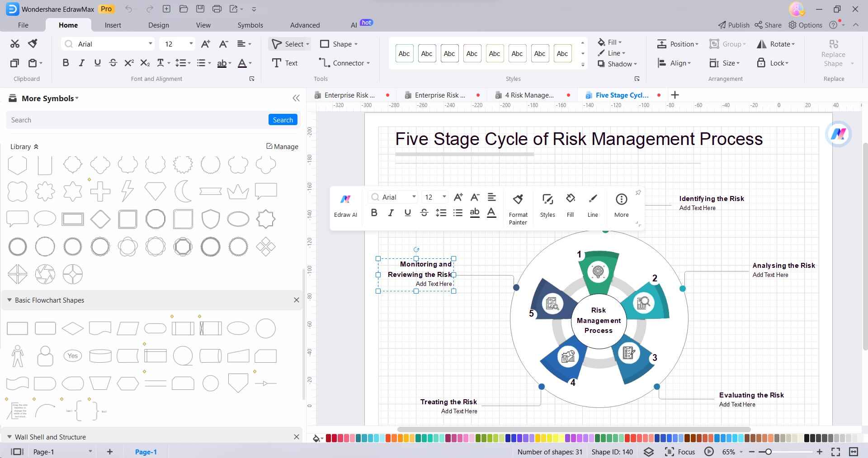Open the layers icon in status bar
The image size is (868, 458).
[649, 452]
